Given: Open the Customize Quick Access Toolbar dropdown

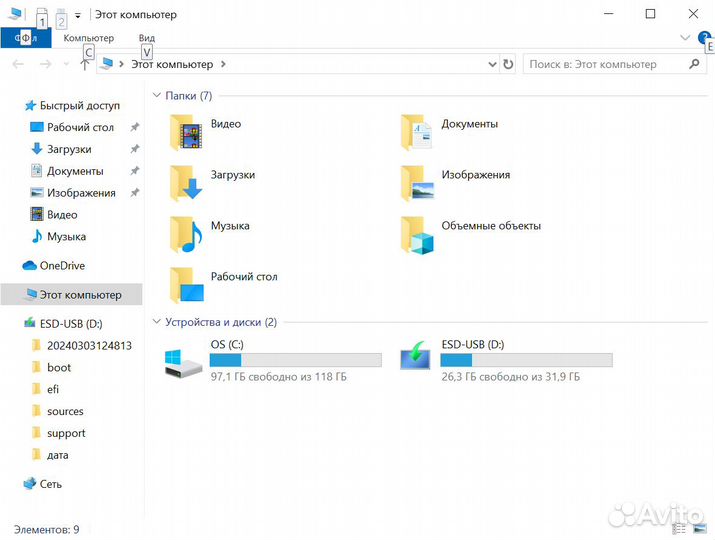Looking at the screenshot, I should (78, 16).
